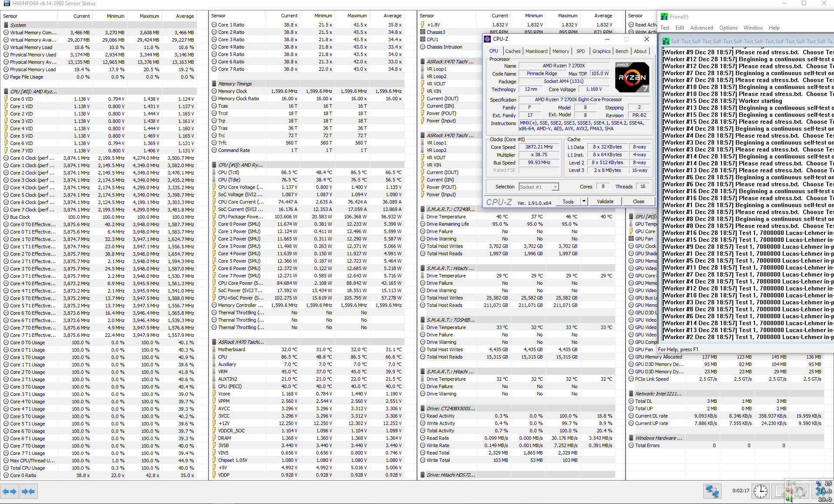Click the thermometer icon beside Motherboard temperature
This screenshot has height=504, width=834.
click(214, 349)
